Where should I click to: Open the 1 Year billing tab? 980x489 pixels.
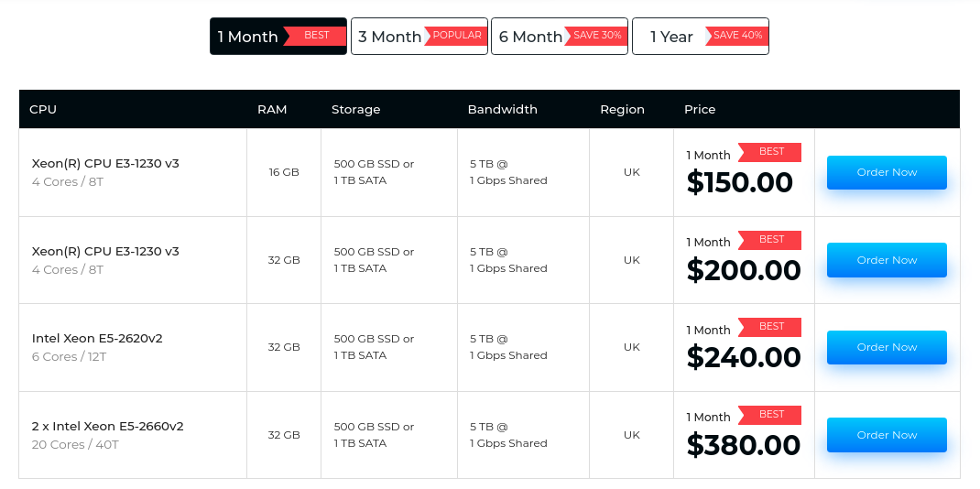coord(671,37)
